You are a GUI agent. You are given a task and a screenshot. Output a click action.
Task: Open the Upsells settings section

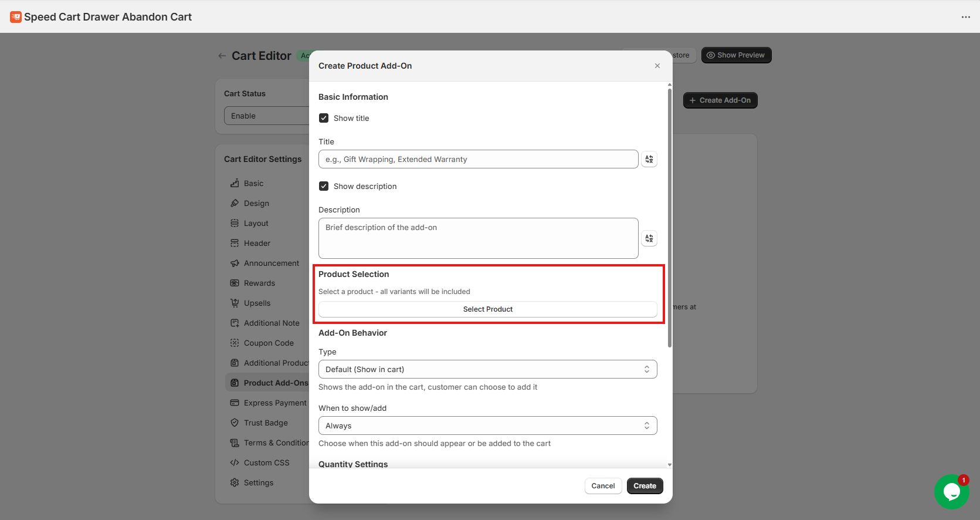[x=257, y=303]
